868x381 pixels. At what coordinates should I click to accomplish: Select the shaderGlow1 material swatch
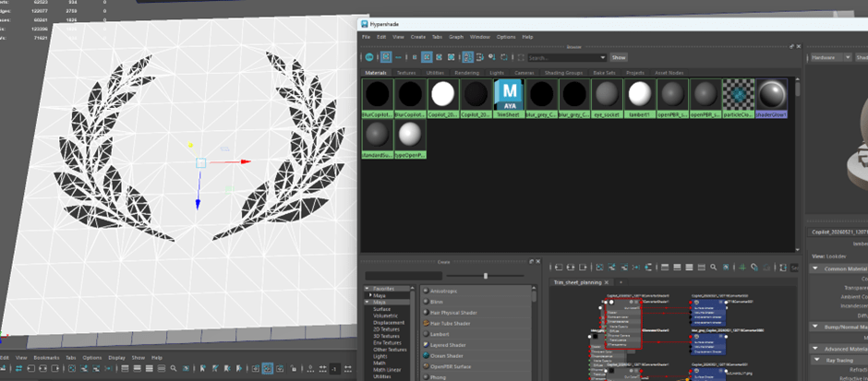click(771, 98)
